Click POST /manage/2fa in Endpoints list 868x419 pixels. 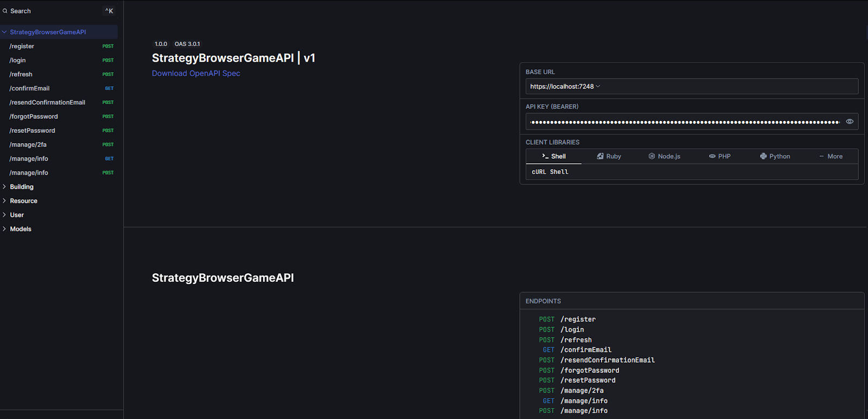571,390
